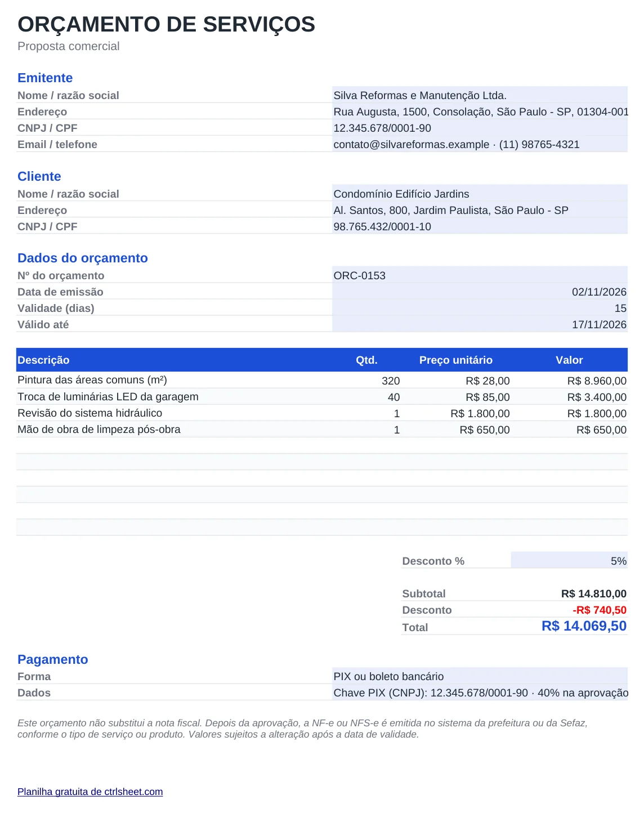Select the payment method PIX ou boleto bancário
The width and height of the screenshot is (644, 813).
480,676
